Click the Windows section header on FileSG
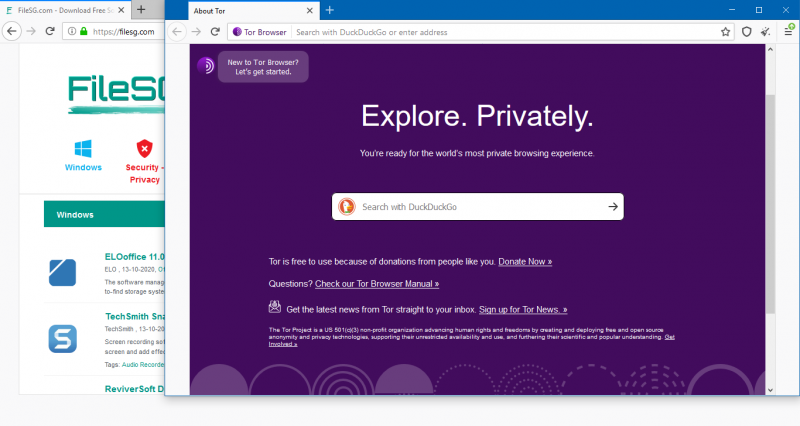This screenshot has height=426, width=800. [x=104, y=214]
